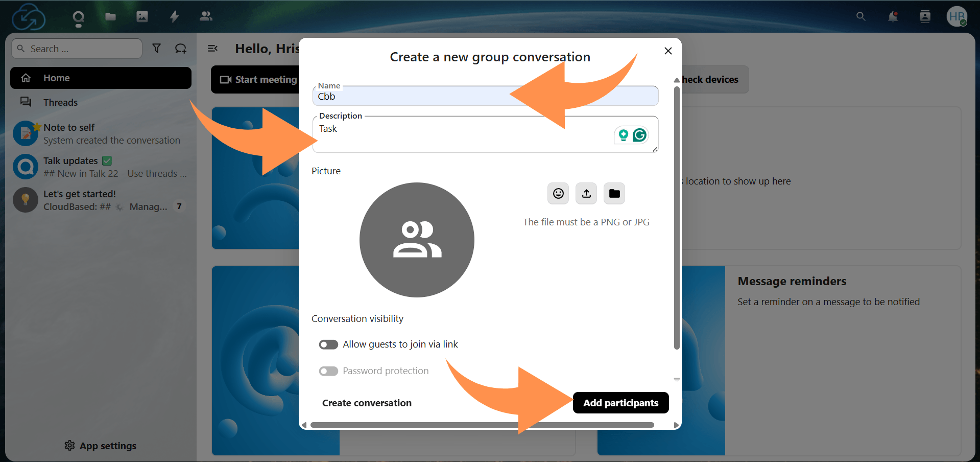
Task: Select Threads in the sidebar
Action: (60, 102)
